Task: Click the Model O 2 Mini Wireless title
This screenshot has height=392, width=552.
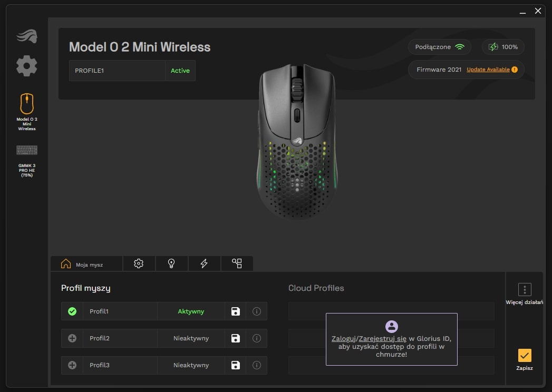Action: click(x=140, y=47)
